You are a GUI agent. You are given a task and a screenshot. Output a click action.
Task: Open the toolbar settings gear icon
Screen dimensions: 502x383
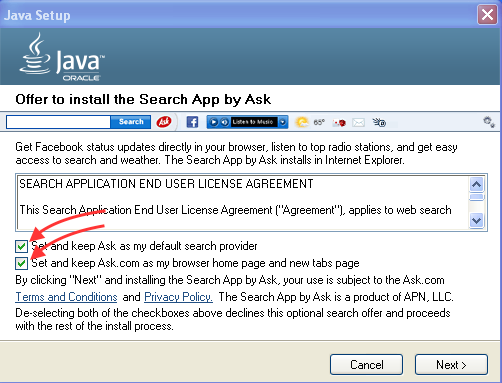(489, 122)
